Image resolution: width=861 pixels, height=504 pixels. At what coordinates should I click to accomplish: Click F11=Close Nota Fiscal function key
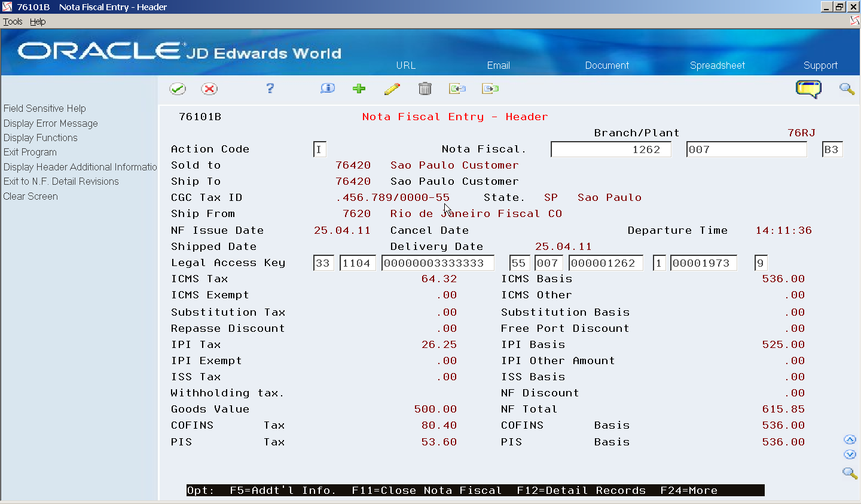[x=427, y=491]
